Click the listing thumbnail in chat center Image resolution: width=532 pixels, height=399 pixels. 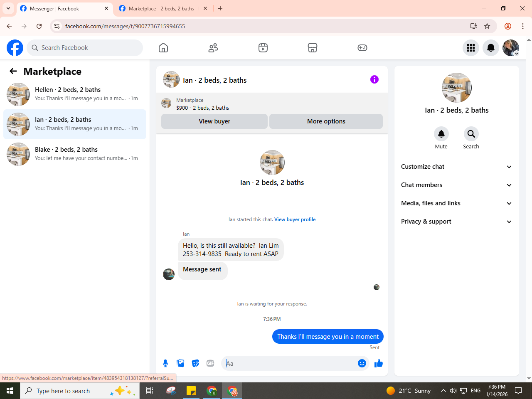pyautogui.click(x=272, y=163)
